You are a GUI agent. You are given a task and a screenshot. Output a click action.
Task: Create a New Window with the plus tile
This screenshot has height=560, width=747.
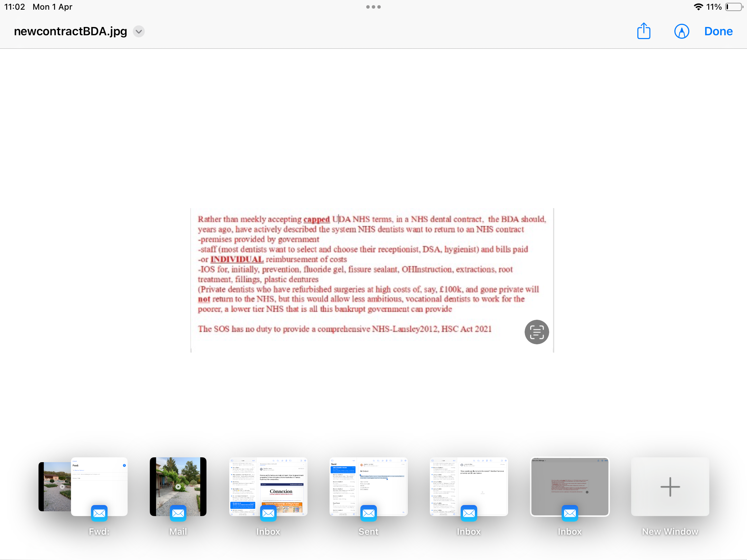(670, 486)
